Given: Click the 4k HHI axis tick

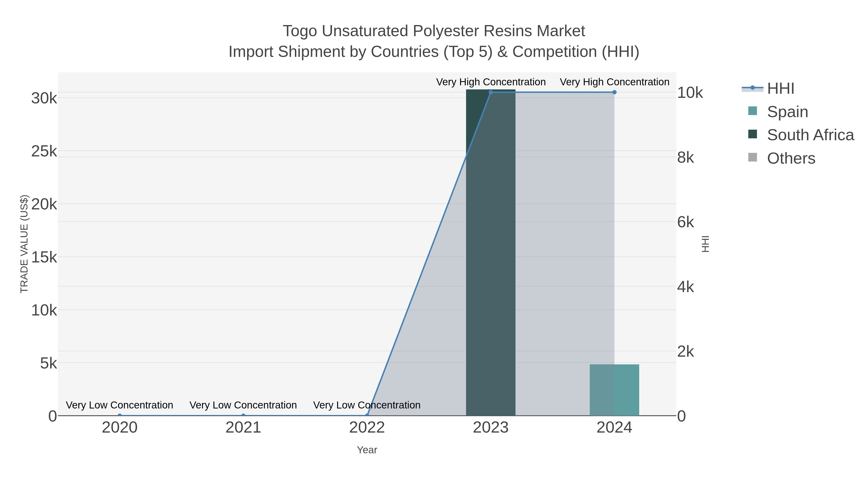Looking at the screenshot, I should [686, 287].
